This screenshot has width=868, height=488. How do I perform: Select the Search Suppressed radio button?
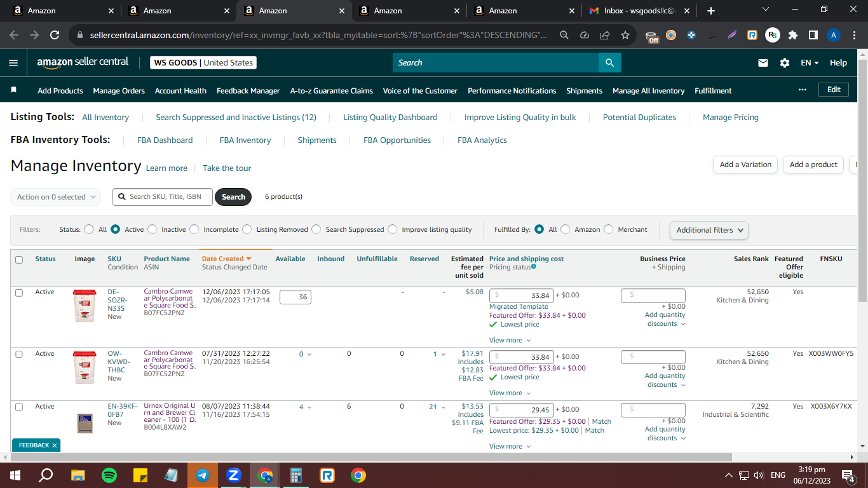316,229
